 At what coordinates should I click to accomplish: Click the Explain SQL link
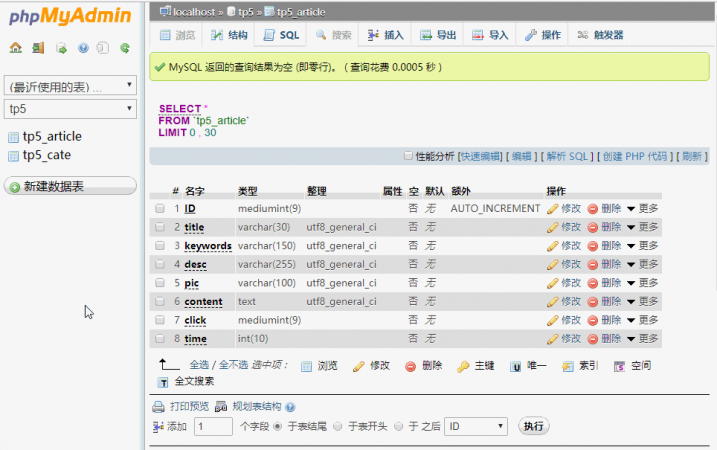[x=567, y=156]
